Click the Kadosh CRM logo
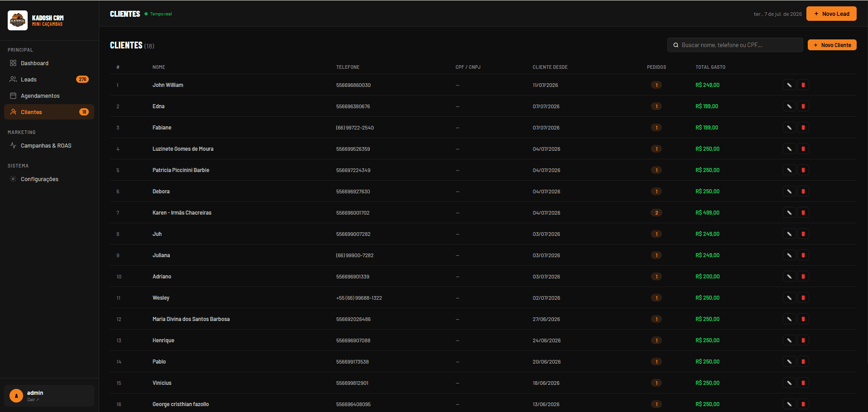 click(18, 20)
